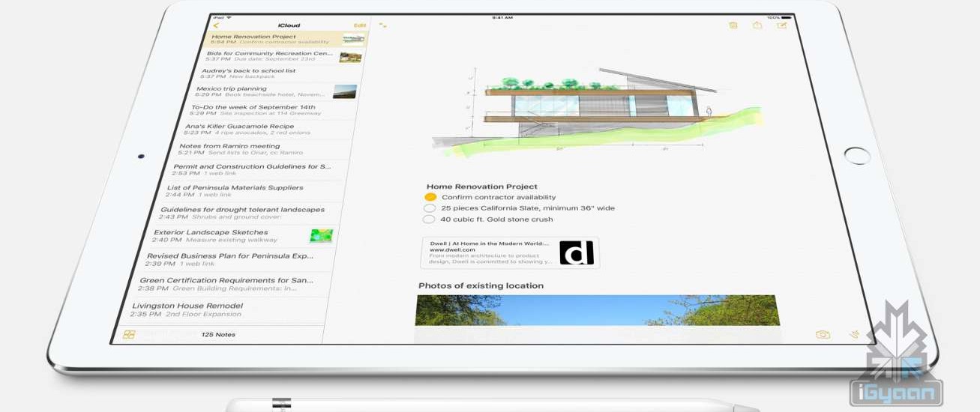This screenshot has height=412, width=980.
Task: Go back using the yellow chevron arrow
Action: (x=217, y=25)
